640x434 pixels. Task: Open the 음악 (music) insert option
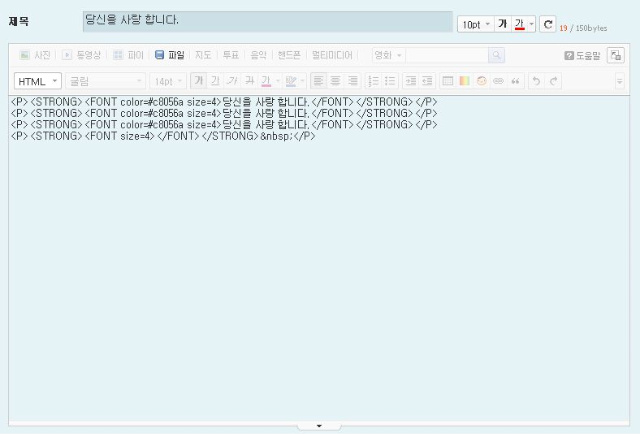(x=258, y=55)
